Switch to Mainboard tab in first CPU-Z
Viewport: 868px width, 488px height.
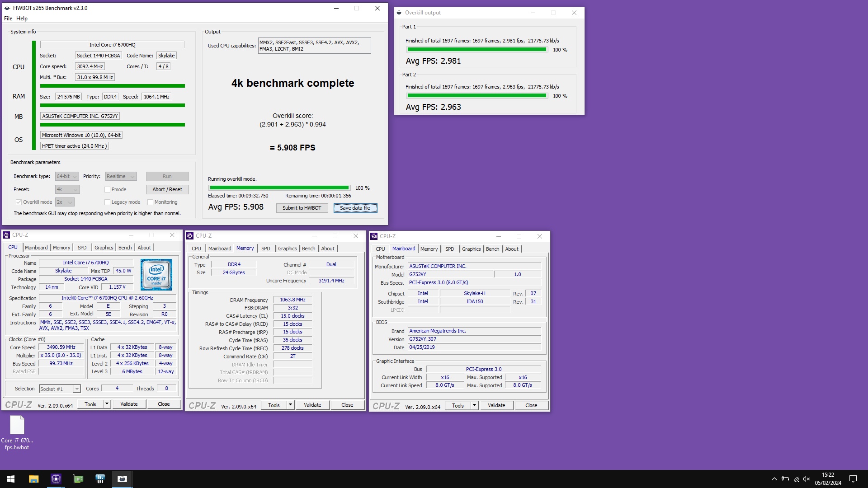36,248
